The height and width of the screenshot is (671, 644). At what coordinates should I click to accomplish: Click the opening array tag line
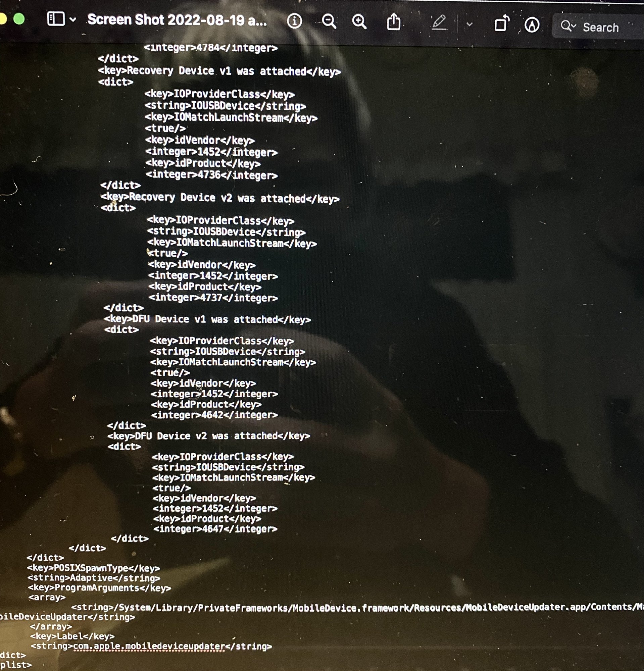coord(47,598)
